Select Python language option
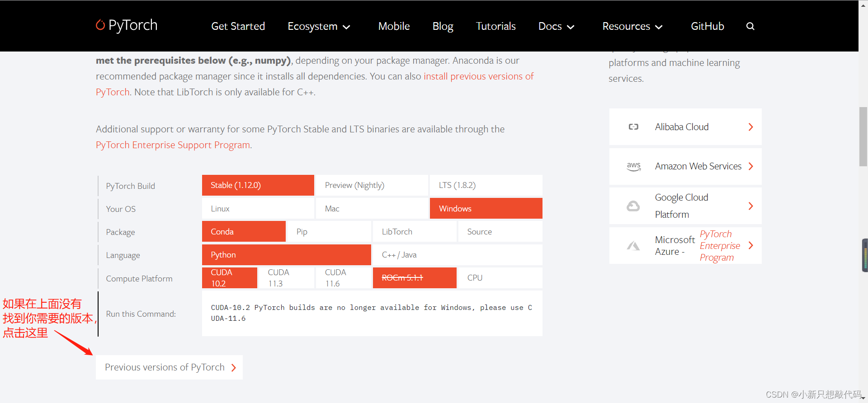The image size is (868, 403). (287, 255)
